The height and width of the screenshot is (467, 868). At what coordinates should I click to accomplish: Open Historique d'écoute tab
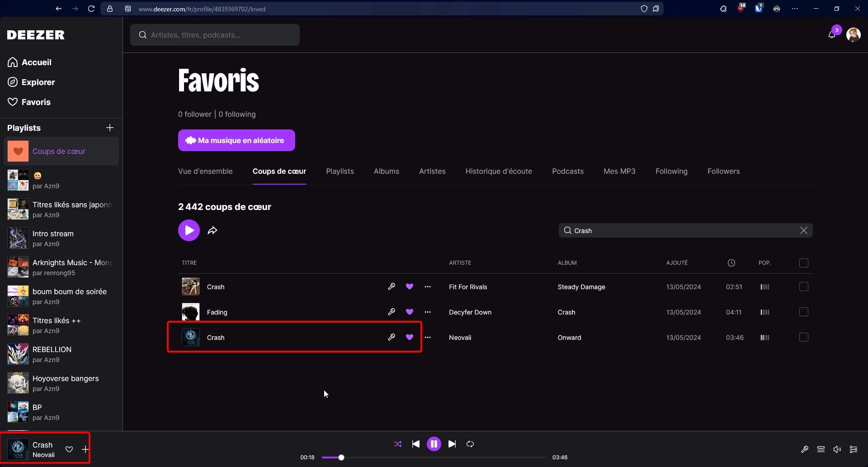click(499, 171)
